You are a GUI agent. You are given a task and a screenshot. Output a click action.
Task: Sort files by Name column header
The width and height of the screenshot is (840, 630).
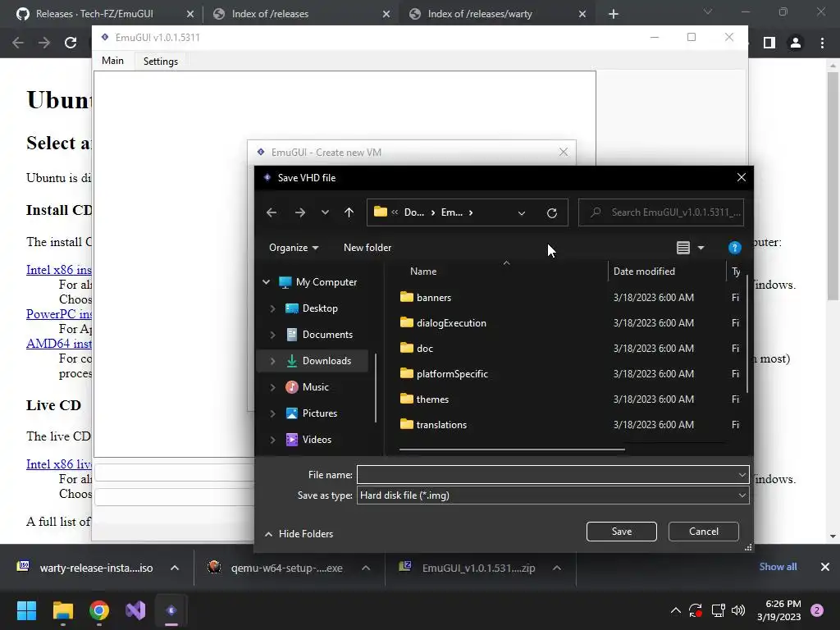pyautogui.click(x=423, y=271)
